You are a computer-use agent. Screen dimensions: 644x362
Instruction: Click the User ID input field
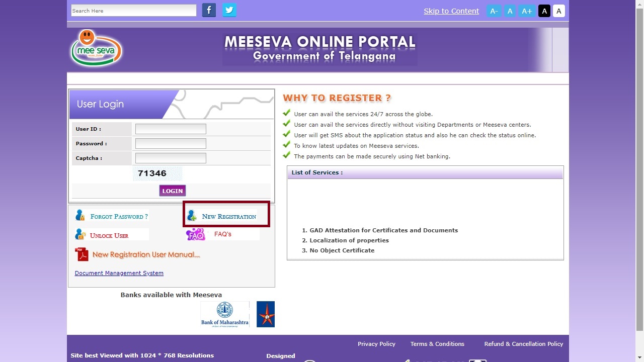pyautogui.click(x=171, y=129)
